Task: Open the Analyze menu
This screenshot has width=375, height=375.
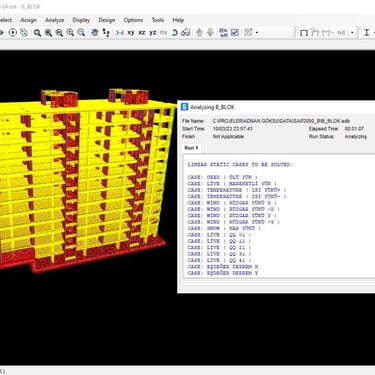Action: coord(54,20)
